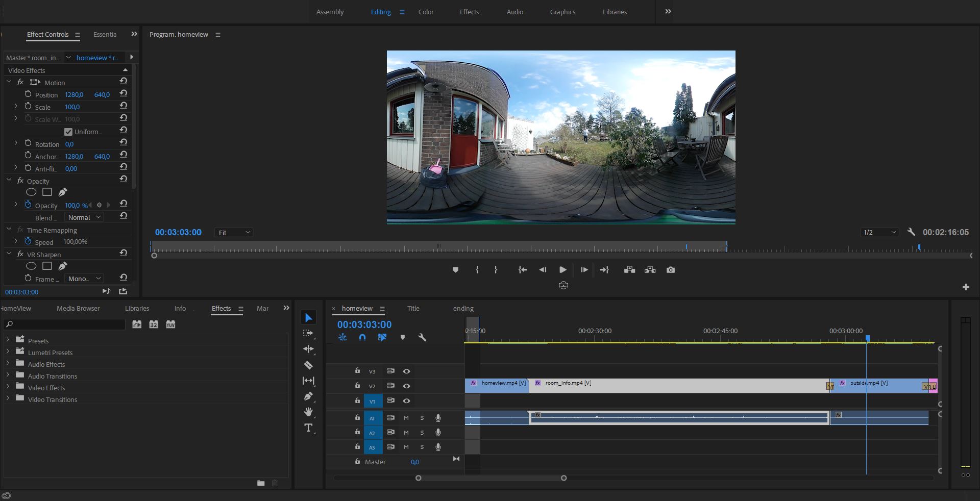The height and width of the screenshot is (501, 980).
Task: Select the Type tool
Action: [308, 428]
